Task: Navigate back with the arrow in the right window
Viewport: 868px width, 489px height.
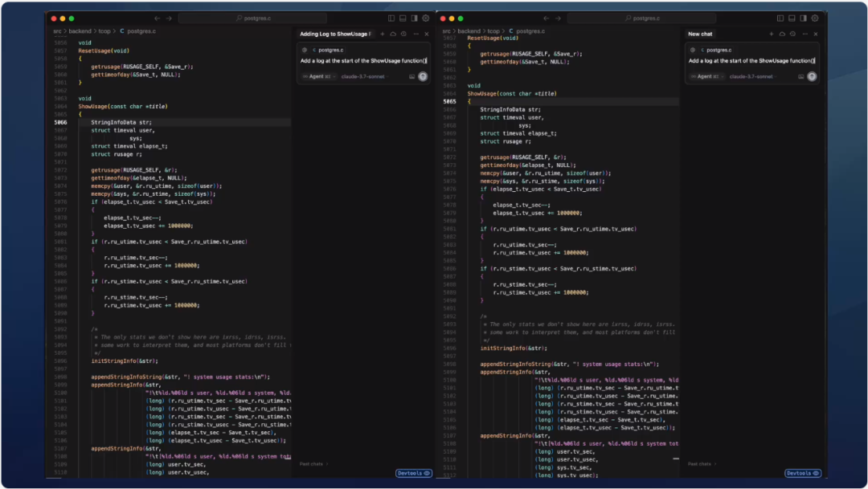Action: 547,18
